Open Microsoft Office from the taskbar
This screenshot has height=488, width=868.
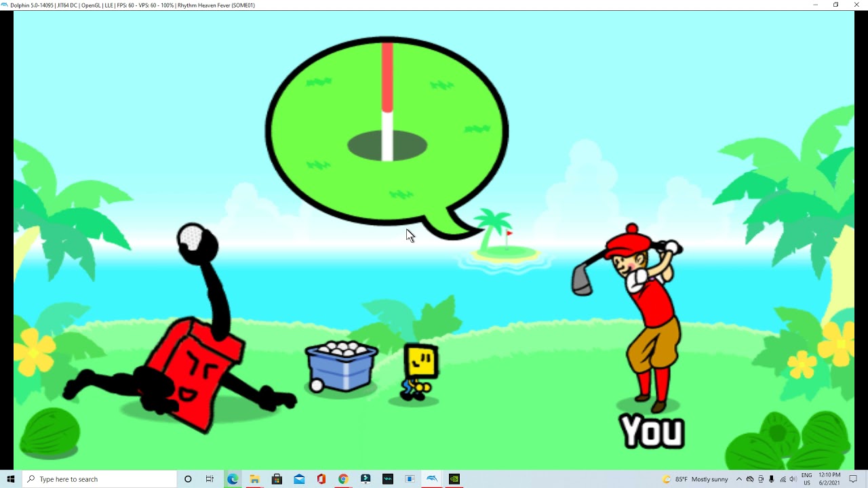[x=321, y=479]
